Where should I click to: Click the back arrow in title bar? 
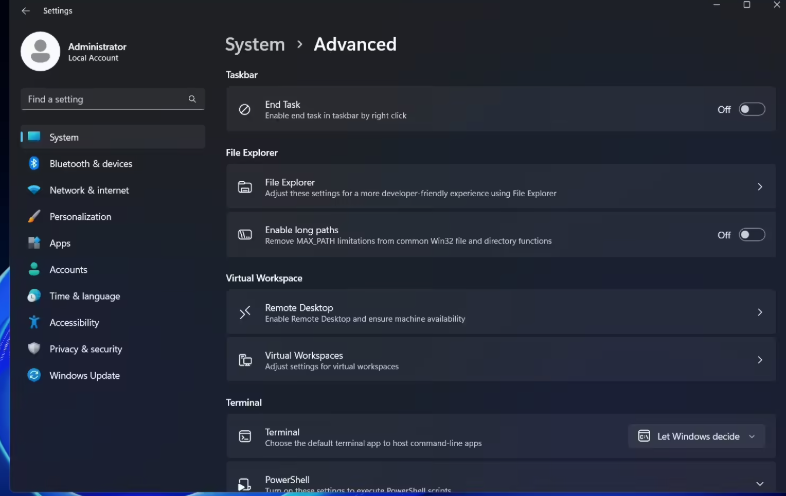pyautogui.click(x=25, y=11)
